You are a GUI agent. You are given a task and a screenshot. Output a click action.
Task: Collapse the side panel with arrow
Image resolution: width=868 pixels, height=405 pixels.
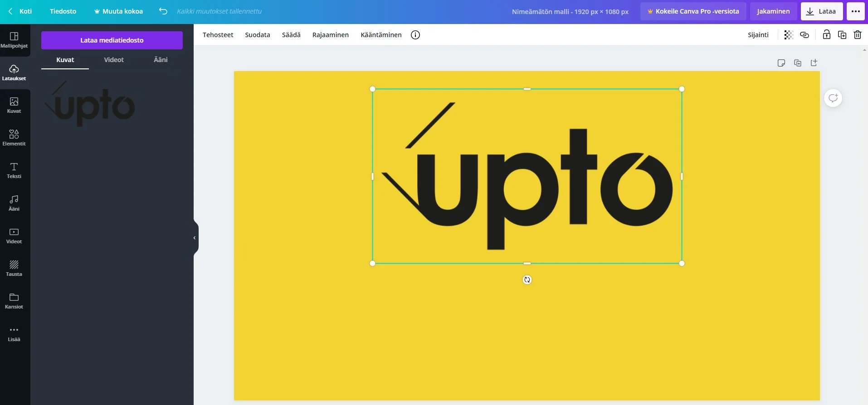pyautogui.click(x=195, y=238)
